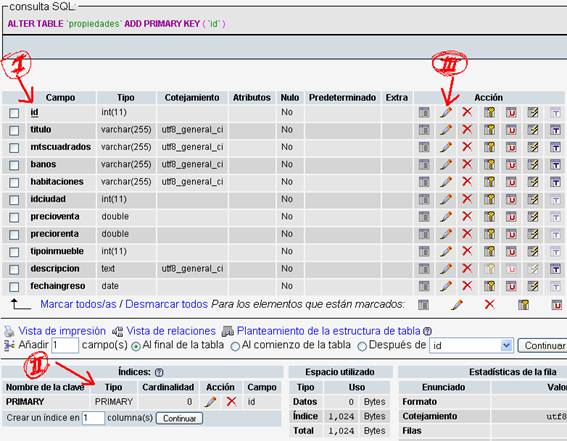Tick the descripcion checkbox
The image size is (567, 441).
coord(14,270)
